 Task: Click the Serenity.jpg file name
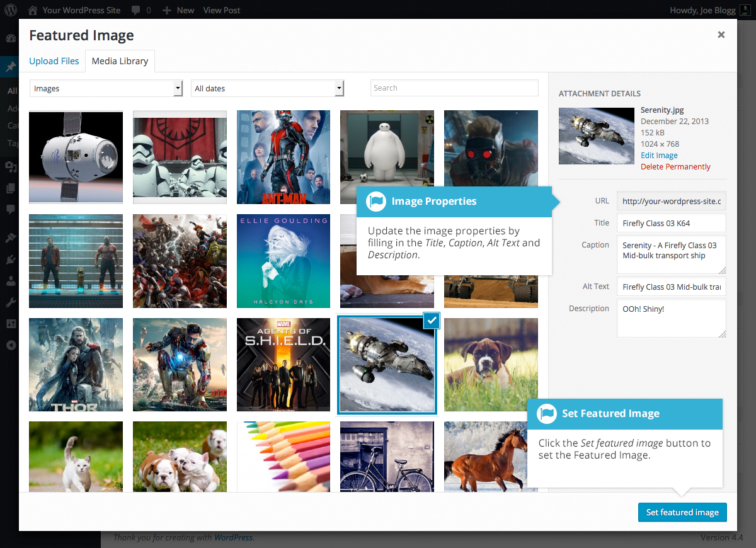coord(661,110)
